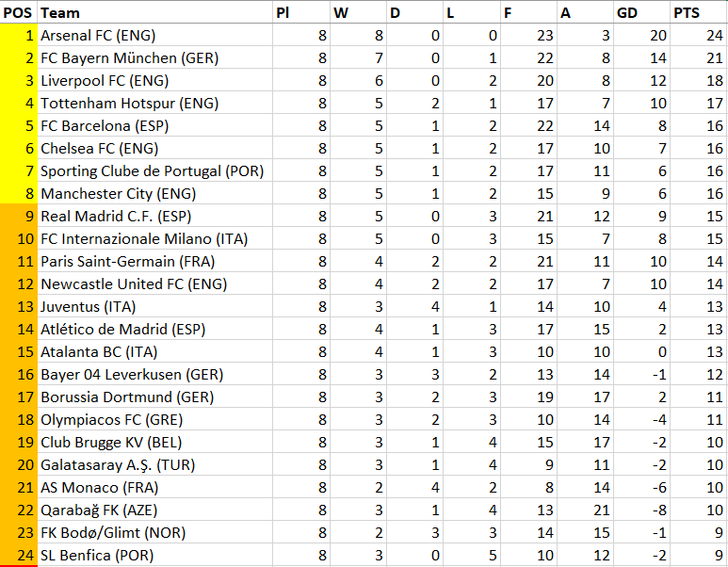Image resolution: width=728 pixels, height=567 pixels.
Task: Click Arsenal's points value 24
Action: click(x=698, y=35)
